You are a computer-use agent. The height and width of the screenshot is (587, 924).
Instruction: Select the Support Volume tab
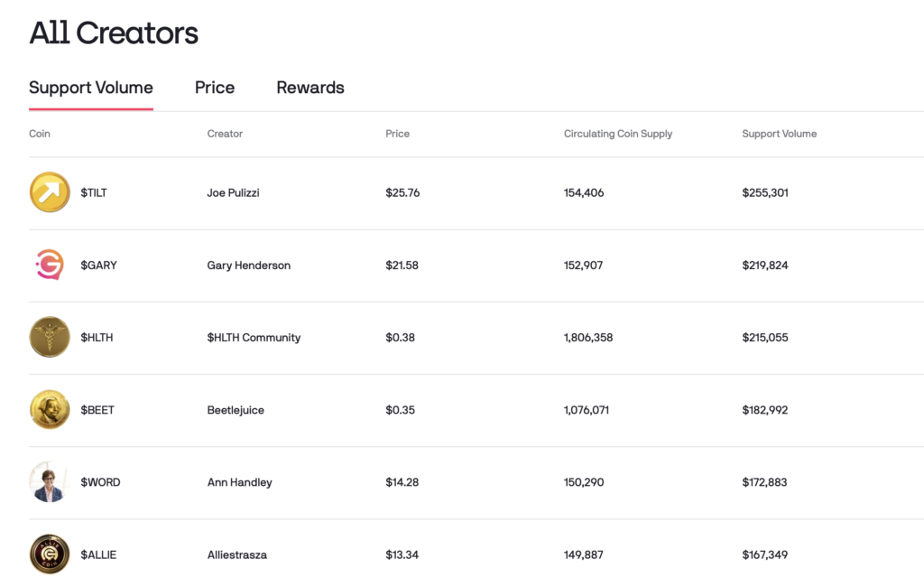pyautogui.click(x=90, y=88)
